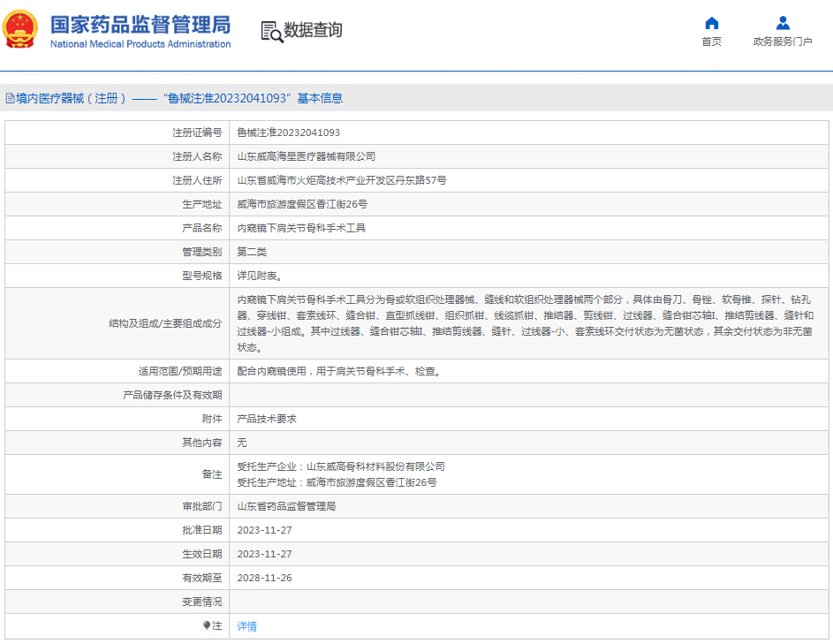Select 受托生产企业 remark line
The image size is (833, 644).
(341, 466)
